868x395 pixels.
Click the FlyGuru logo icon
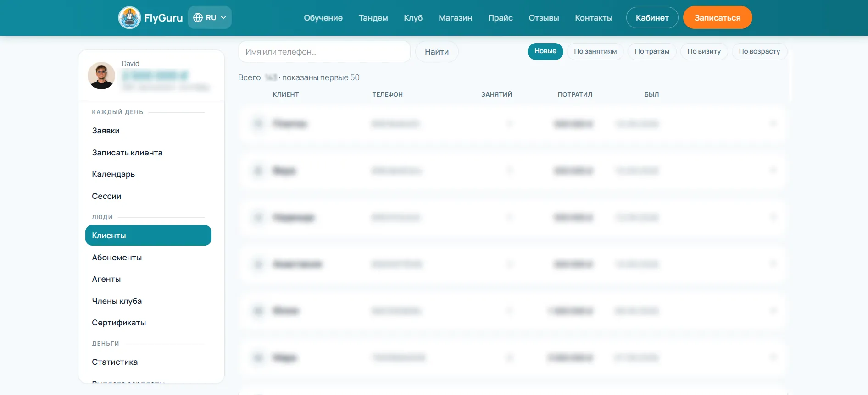click(129, 18)
